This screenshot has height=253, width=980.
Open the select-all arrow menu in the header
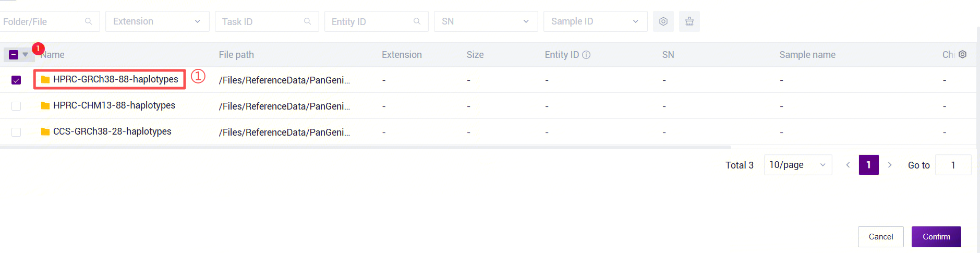[25, 55]
